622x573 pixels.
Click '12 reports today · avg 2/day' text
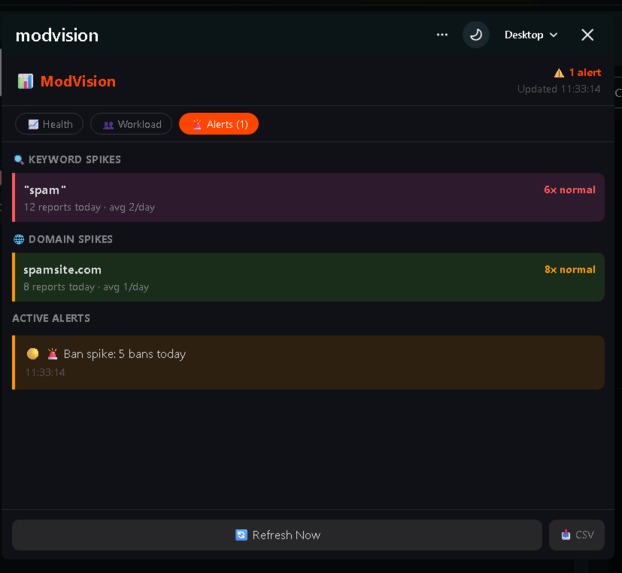pos(89,207)
